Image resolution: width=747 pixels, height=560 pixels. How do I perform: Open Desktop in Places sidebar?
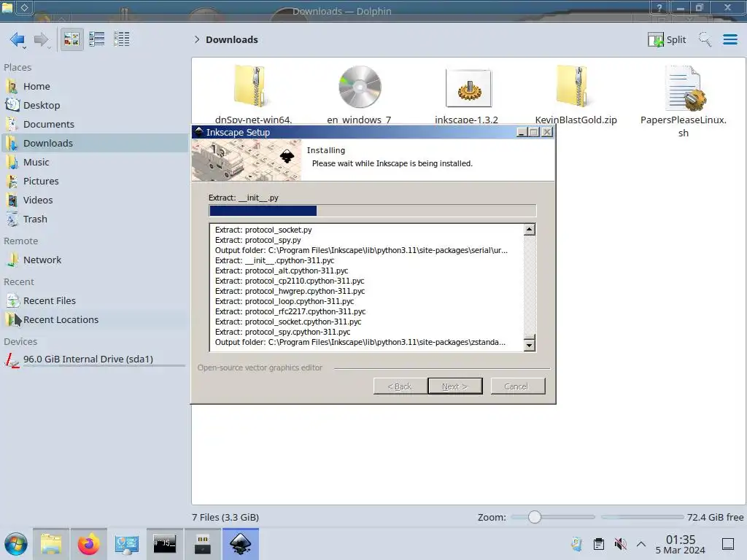(94, 105)
